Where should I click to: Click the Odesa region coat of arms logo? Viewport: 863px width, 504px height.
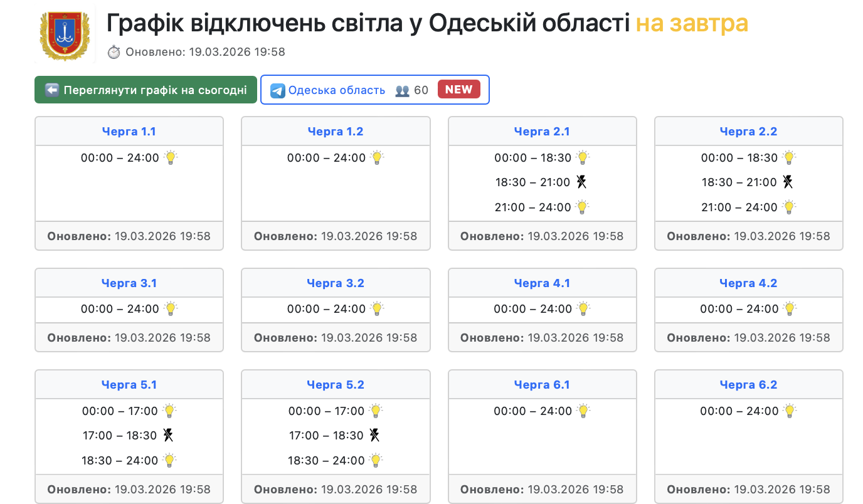(65, 35)
